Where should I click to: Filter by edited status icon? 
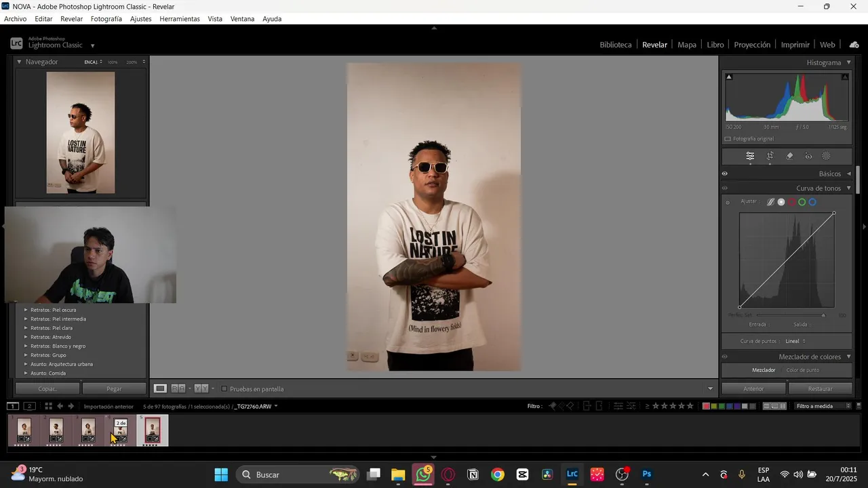pyautogui.click(x=618, y=406)
